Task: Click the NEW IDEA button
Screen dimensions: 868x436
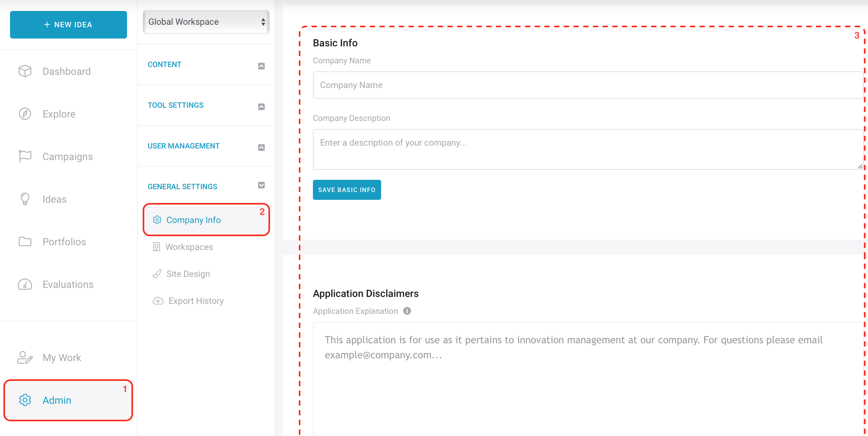Action: (69, 25)
